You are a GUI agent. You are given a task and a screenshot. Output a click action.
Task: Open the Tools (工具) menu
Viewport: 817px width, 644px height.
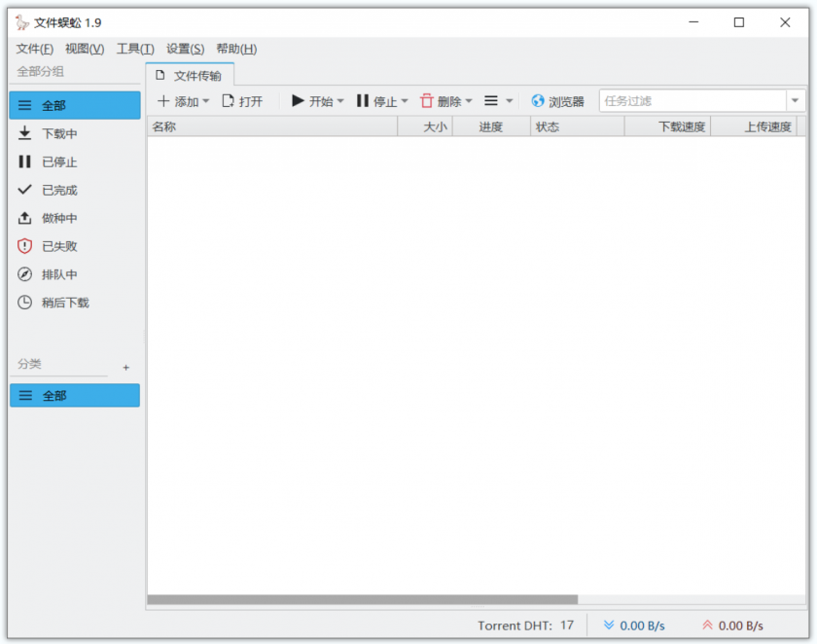134,49
